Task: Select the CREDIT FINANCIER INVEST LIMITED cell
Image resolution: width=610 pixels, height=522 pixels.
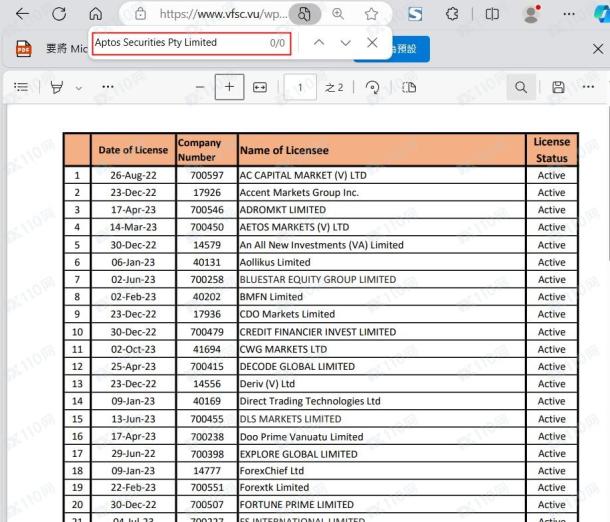Action: pyautogui.click(x=382, y=332)
